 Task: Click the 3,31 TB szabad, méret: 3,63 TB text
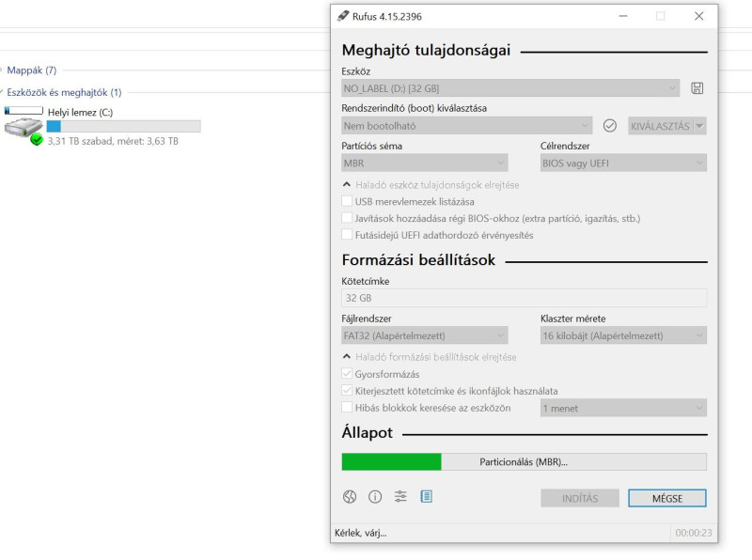[113, 141]
